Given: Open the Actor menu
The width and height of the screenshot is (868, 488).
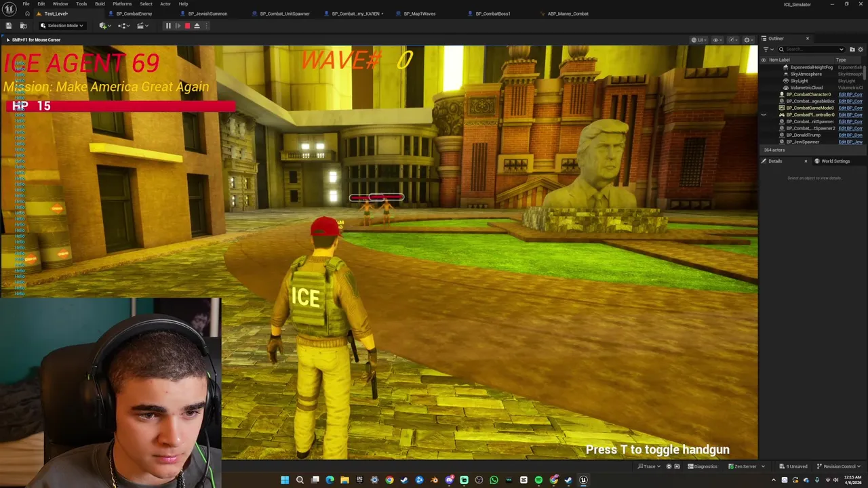Looking at the screenshot, I should click(x=165, y=4).
